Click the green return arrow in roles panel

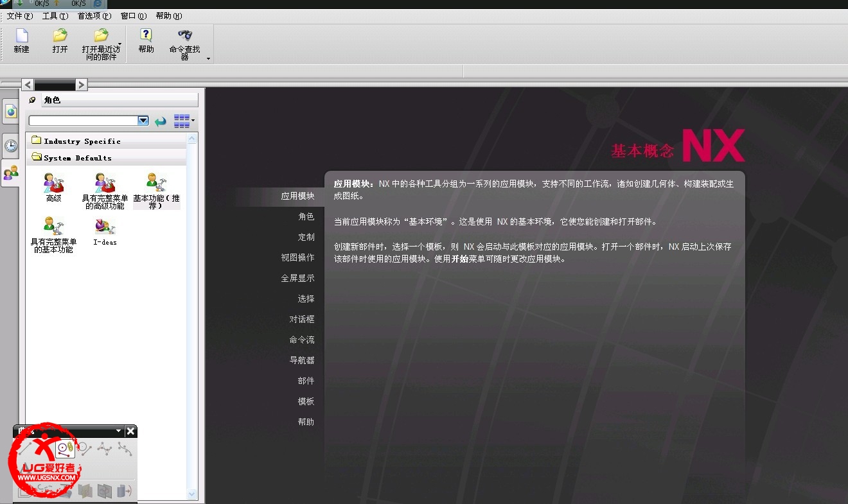point(161,121)
